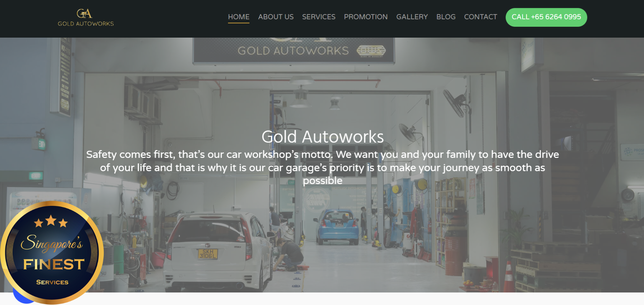Click the three gold stars on badge

pyautogui.click(x=51, y=221)
